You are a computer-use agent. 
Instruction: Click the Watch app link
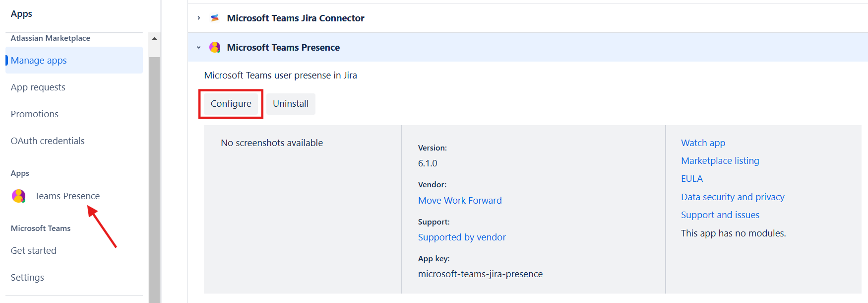point(703,143)
